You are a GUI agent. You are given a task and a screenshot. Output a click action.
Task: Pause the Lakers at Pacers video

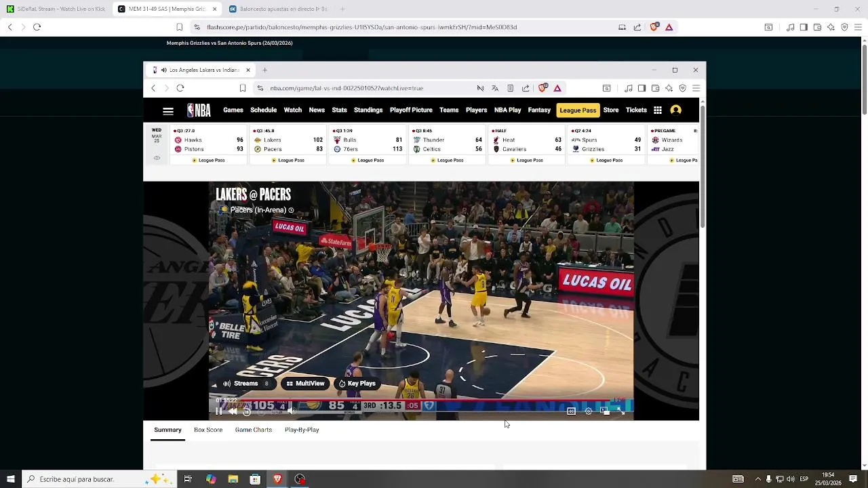218,411
